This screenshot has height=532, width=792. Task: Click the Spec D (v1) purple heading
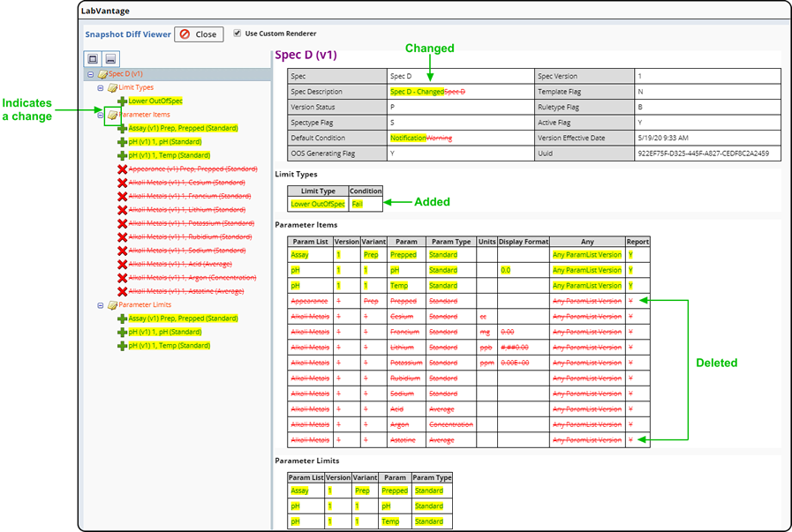(x=305, y=55)
